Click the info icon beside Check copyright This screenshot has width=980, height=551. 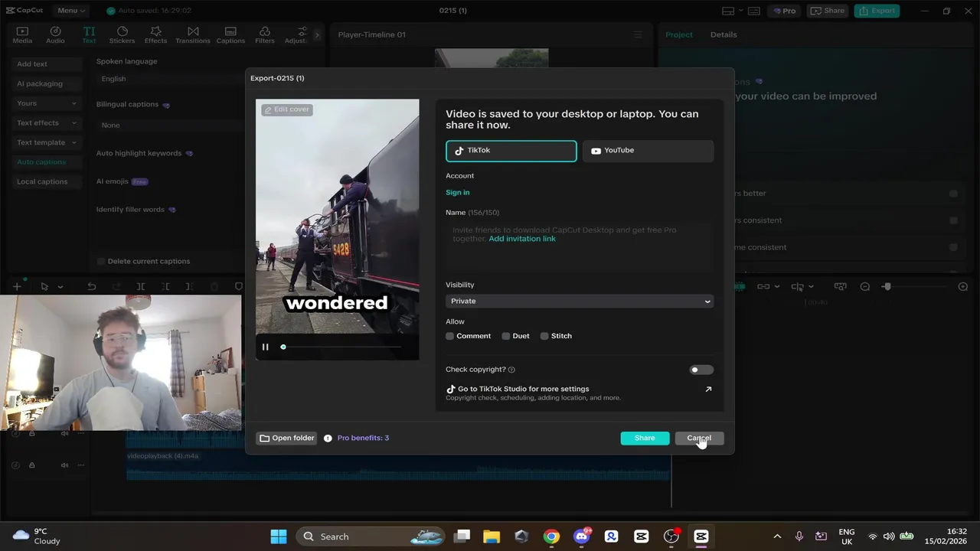(511, 370)
